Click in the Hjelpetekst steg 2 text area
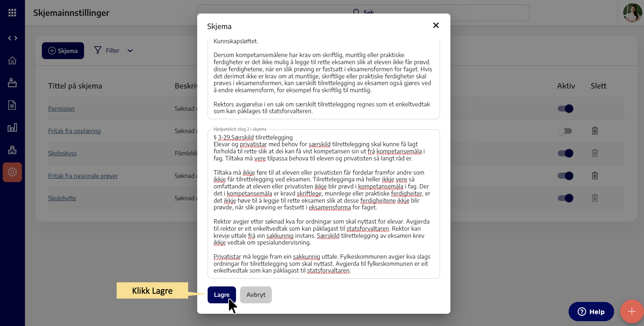Image resolution: width=644 pixels, height=326 pixels. coord(324,204)
